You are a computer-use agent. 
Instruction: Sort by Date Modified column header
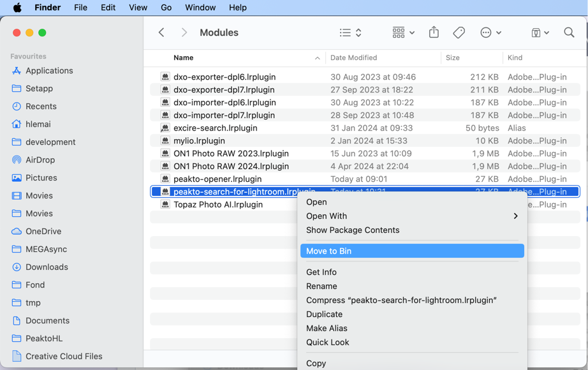point(353,58)
